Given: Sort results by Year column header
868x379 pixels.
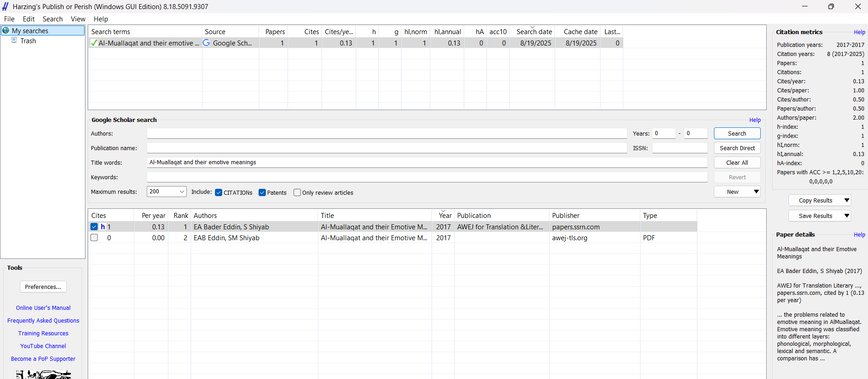Looking at the screenshot, I should point(444,215).
